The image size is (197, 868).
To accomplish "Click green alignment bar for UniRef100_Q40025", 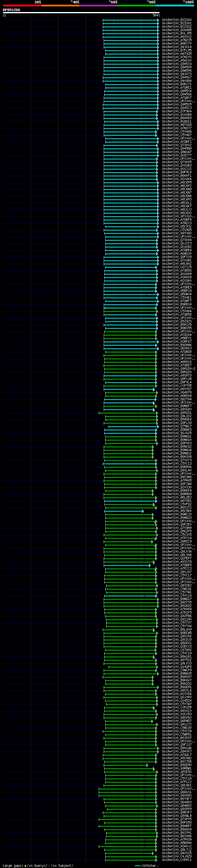I will (x=130, y=854).
